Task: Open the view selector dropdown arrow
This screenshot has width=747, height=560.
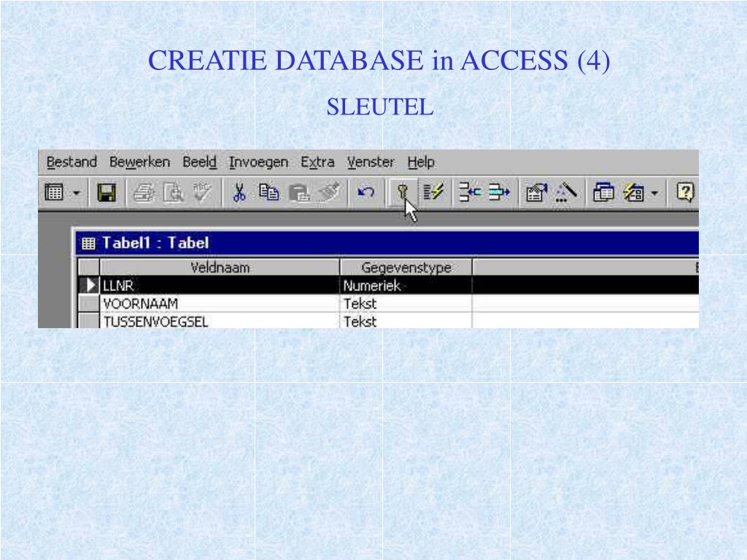Action: 76,192
